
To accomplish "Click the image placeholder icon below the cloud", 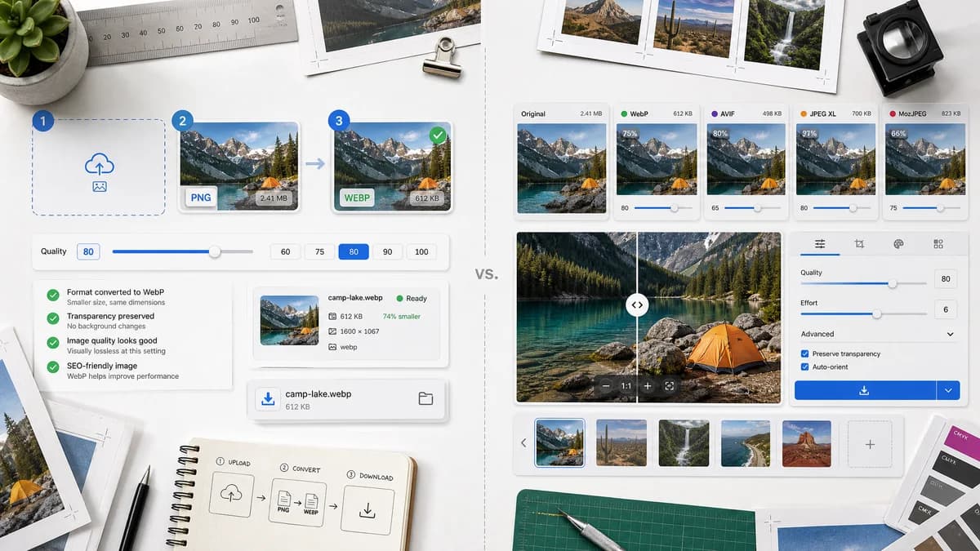I will pos(99,186).
